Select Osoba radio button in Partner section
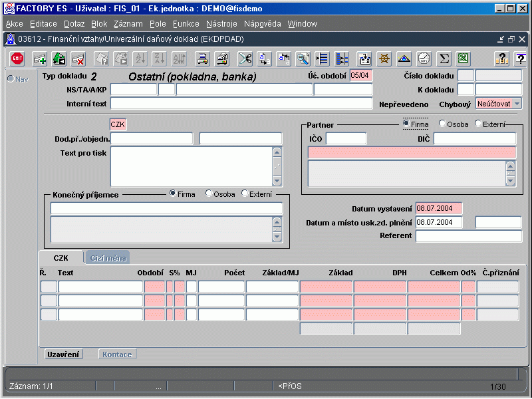The width and height of the screenshot is (532, 399). [442, 124]
